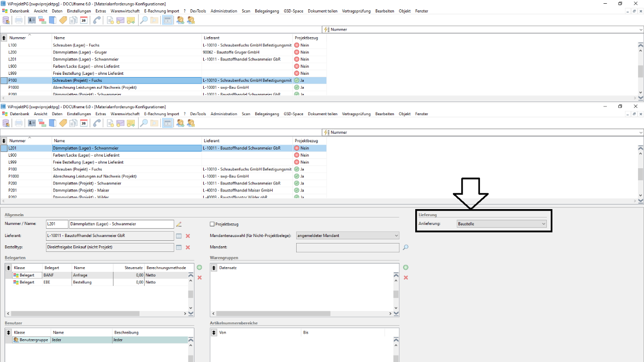The image size is (644, 362).
Task: Enable the Projektbezug checkbox
Action: pyautogui.click(x=212, y=224)
